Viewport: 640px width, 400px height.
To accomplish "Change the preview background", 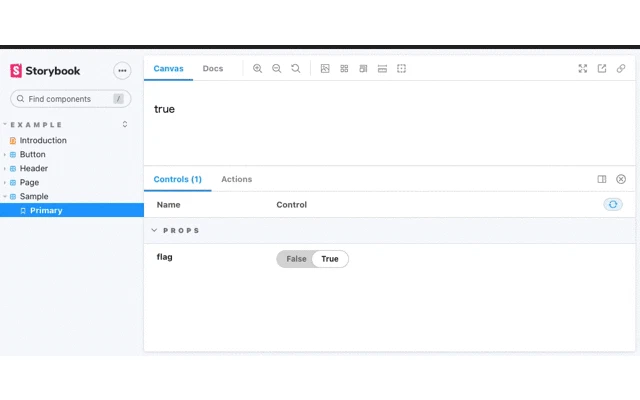I will tap(325, 69).
